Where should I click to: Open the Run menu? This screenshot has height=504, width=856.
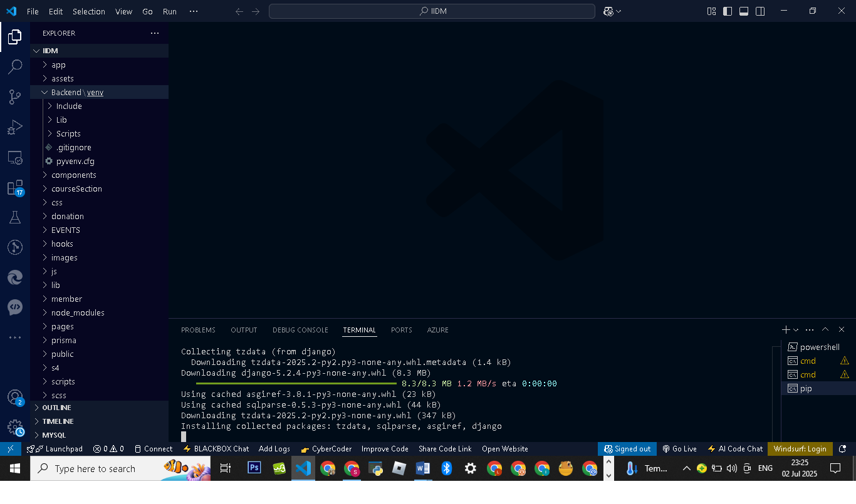pyautogui.click(x=169, y=11)
